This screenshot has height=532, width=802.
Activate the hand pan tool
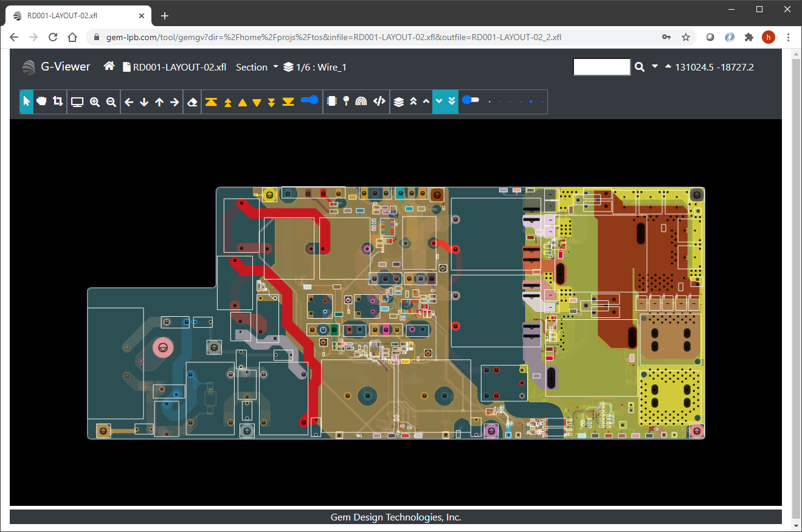click(x=42, y=102)
